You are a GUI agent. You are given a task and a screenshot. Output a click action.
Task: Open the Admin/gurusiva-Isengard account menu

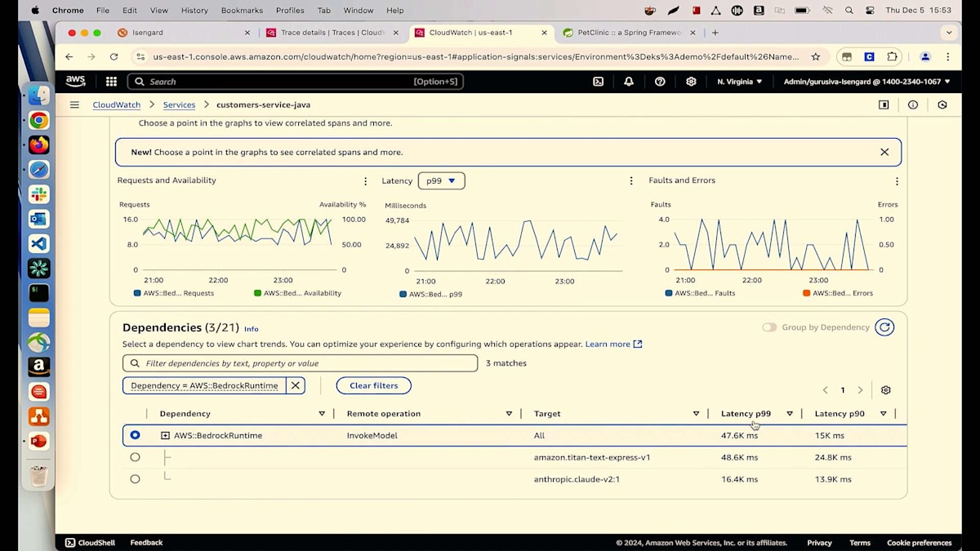coord(866,82)
